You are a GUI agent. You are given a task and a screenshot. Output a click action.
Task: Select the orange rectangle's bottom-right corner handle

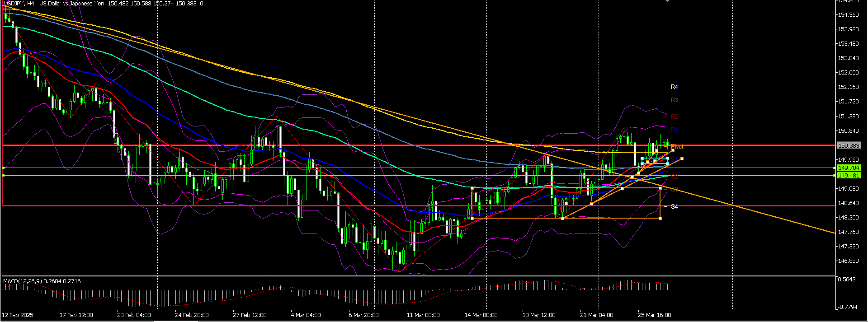tap(660, 218)
